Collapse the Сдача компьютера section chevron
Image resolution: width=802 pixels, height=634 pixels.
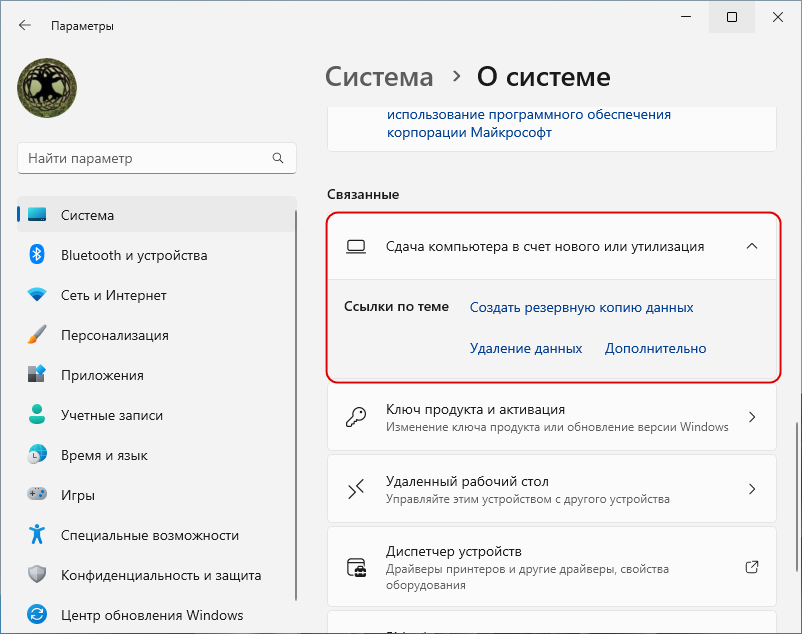coord(751,246)
